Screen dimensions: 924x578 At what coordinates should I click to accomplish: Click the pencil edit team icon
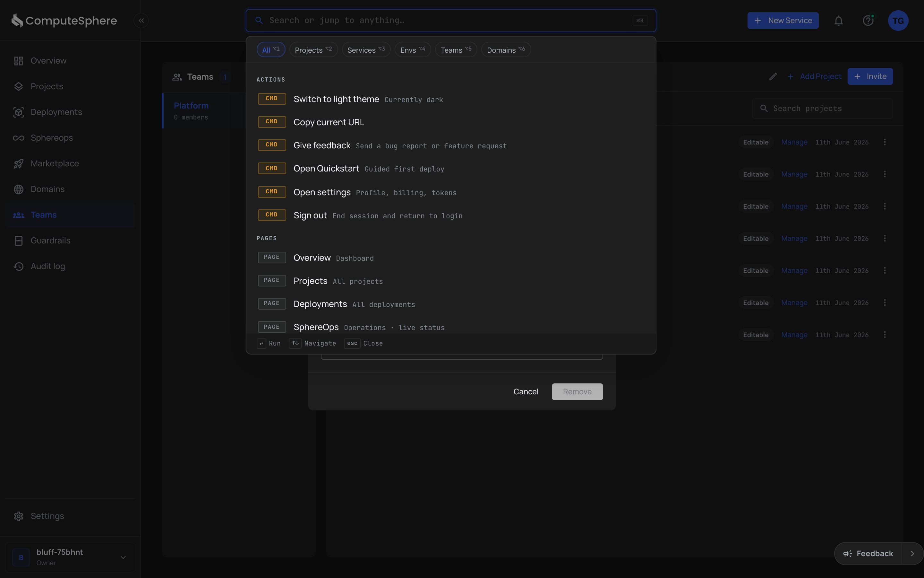[x=773, y=77]
